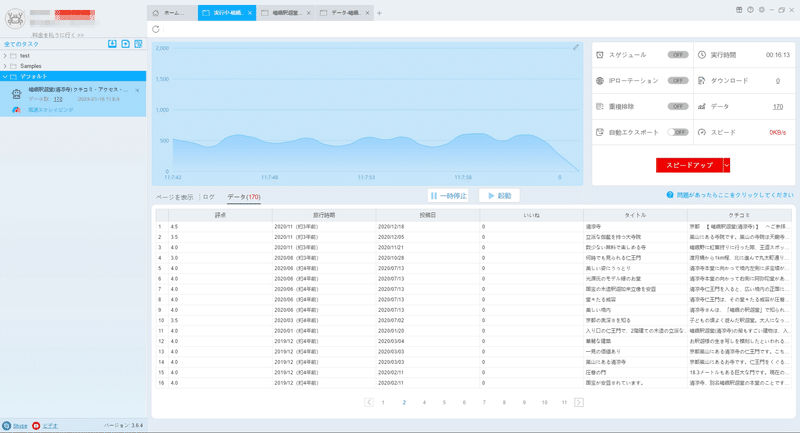This screenshot has height=433, width=800.
Task: Click the red video icon in the bottom bar
Action: pos(36,426)
